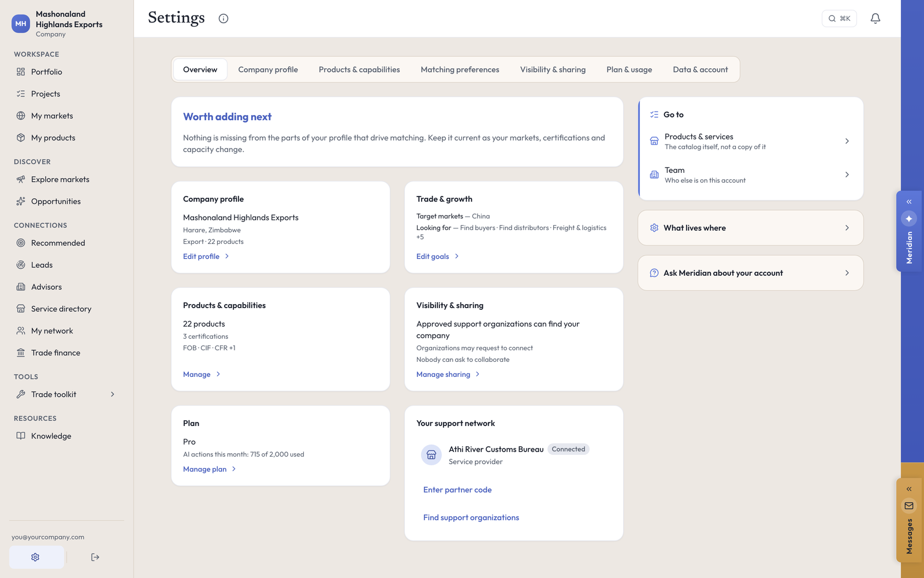Click the Edit goals link
Screen dimensions: 924x578
(438, 257)
